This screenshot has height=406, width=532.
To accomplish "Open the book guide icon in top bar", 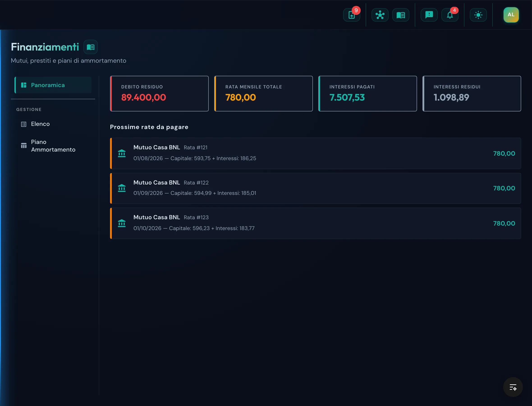I will [x=401, y=15].
